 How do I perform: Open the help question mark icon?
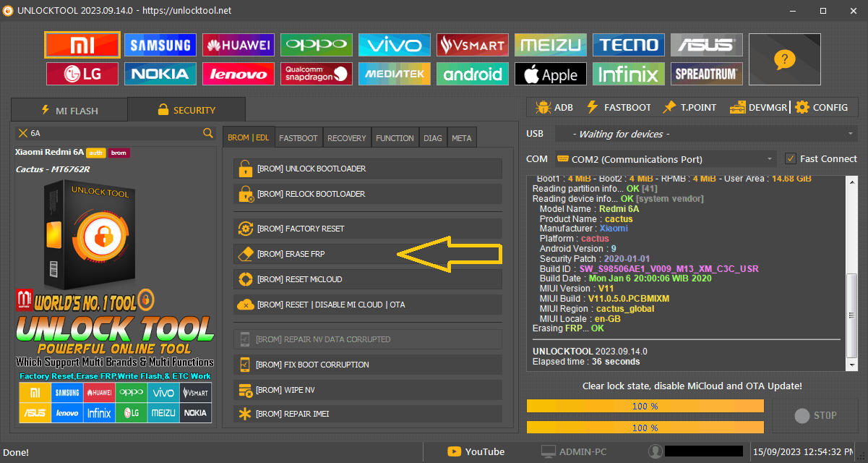[784, 59]
